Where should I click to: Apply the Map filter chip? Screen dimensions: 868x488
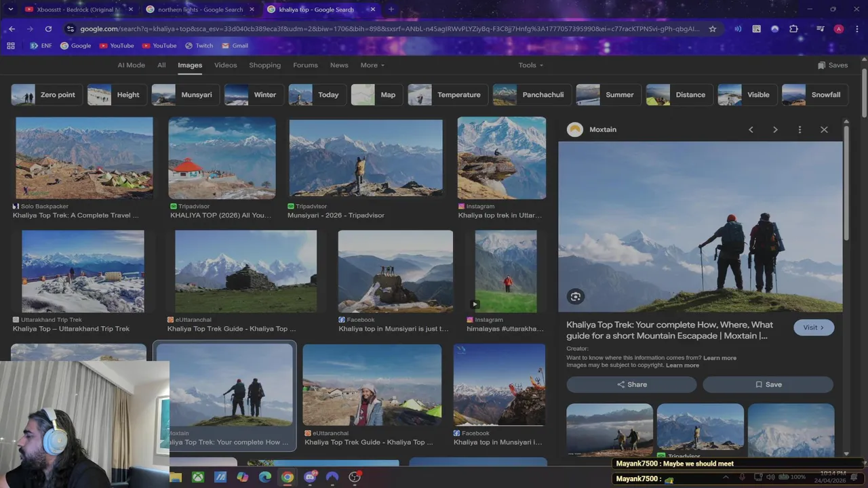376,95
